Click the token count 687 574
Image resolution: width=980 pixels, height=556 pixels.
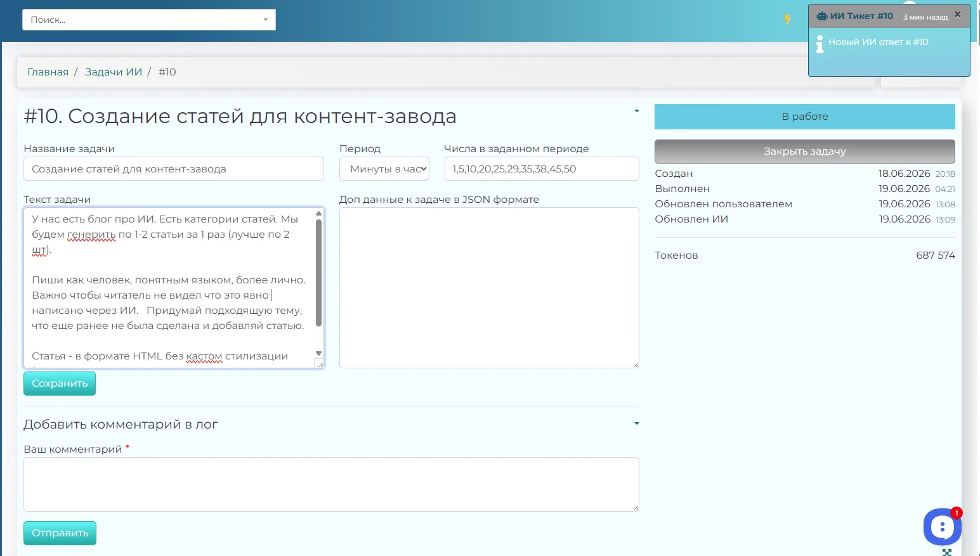935,255
